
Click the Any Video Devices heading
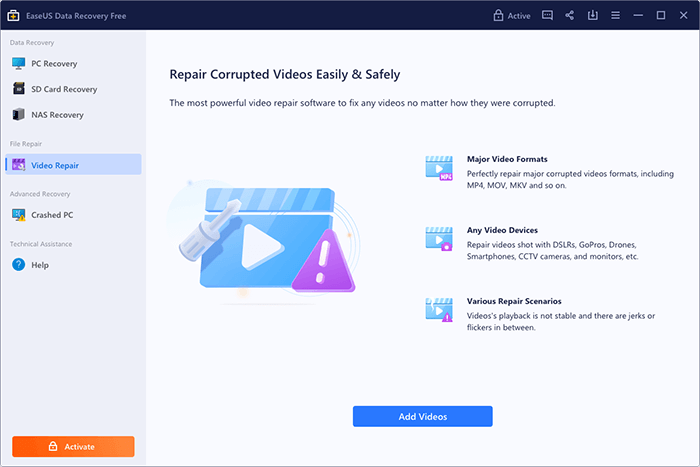point(502,230)
